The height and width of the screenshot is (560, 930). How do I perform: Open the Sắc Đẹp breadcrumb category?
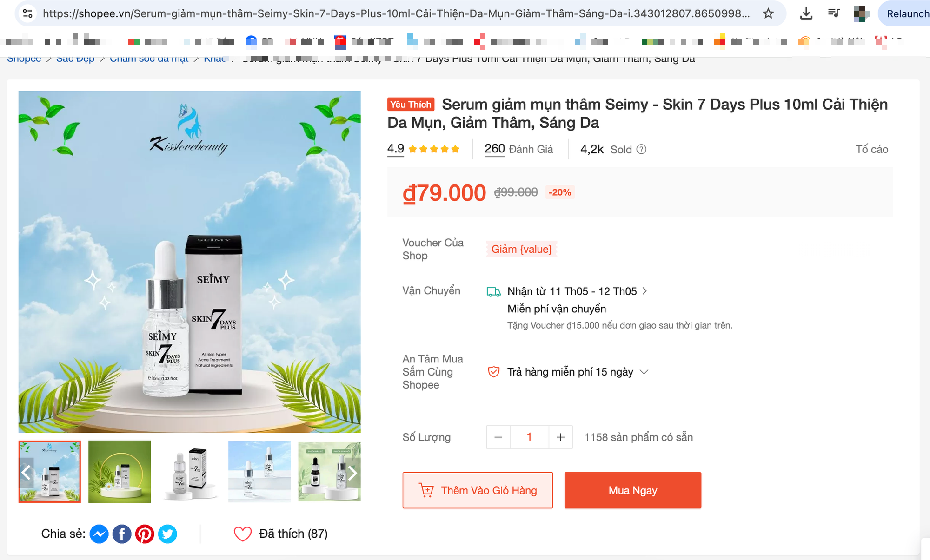point(75,58)
